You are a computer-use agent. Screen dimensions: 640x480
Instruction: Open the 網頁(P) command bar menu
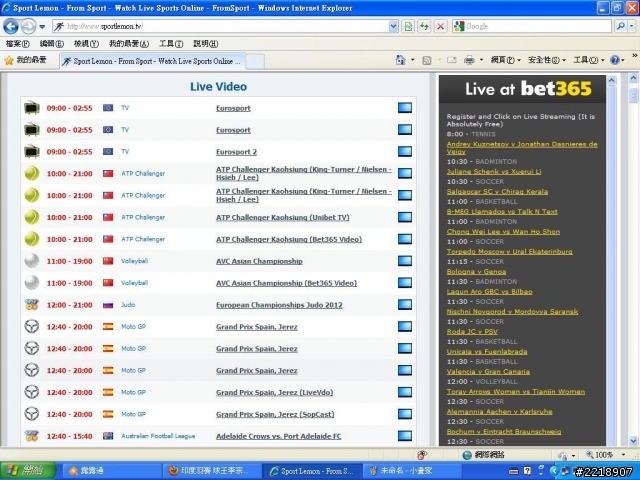505,60
